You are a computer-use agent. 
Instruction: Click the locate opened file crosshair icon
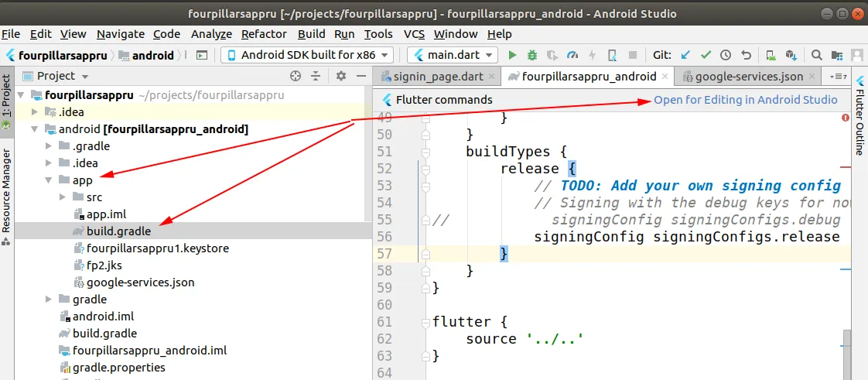(296, 76)
